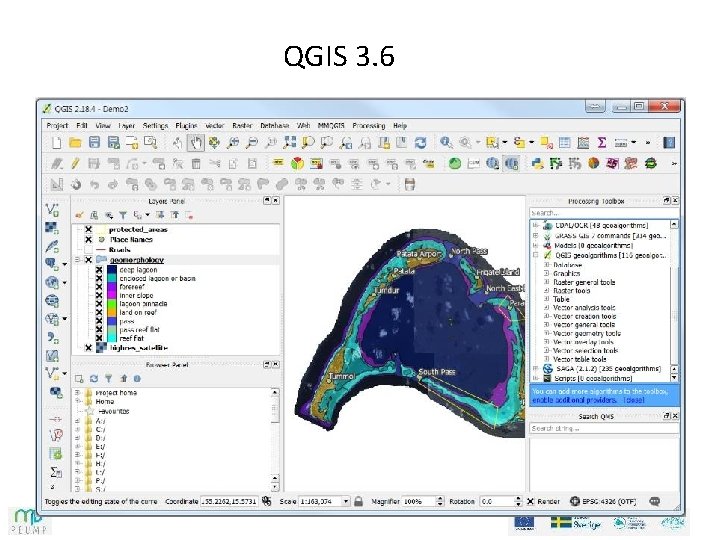Image resolution: width=720 pixels, height=540 pixels.
Task: Click the New Project blank page icon
Action: [56, 143]
